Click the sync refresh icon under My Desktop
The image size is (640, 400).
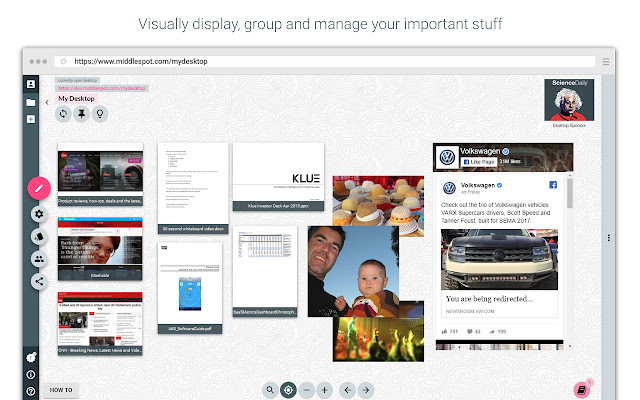[63, 114]
